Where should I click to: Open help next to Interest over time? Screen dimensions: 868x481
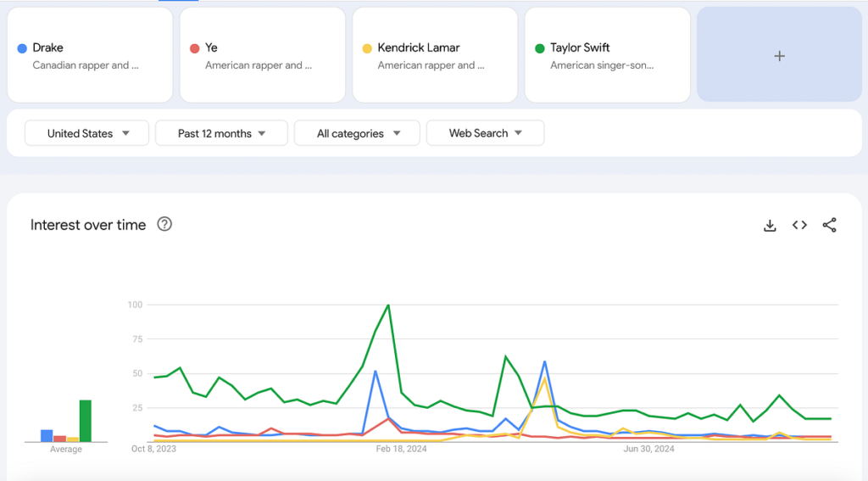pos(164,225)
